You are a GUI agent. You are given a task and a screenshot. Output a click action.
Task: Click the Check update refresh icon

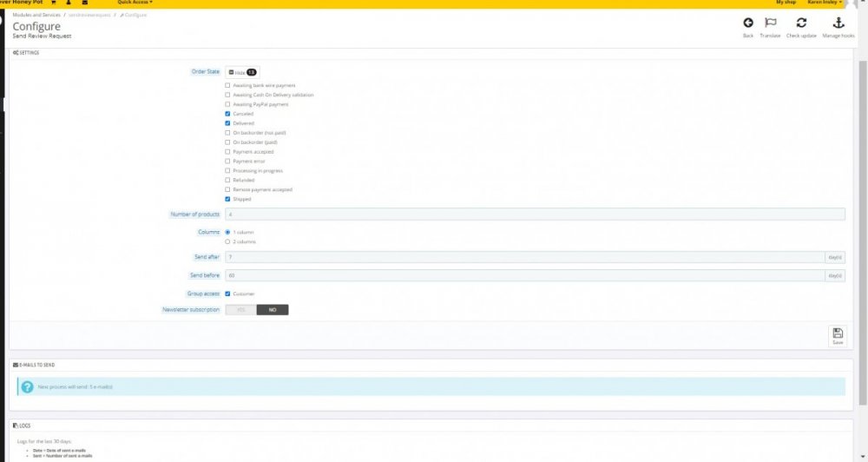(801, 23)
